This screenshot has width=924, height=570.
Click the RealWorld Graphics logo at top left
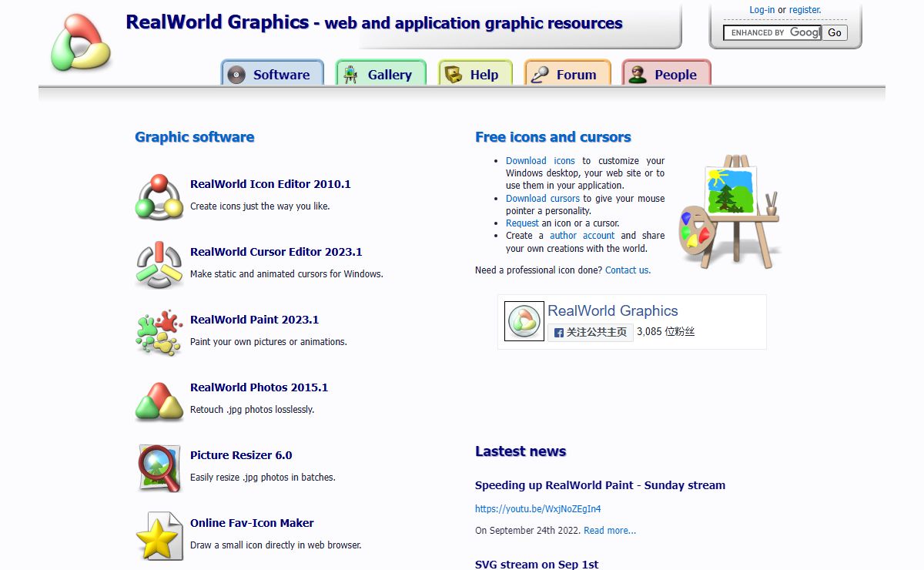click(81, 44)
